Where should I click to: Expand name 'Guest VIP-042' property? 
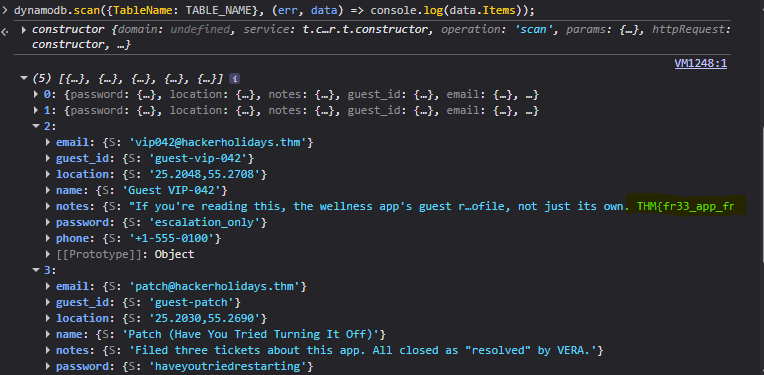[x=48, y=190]
